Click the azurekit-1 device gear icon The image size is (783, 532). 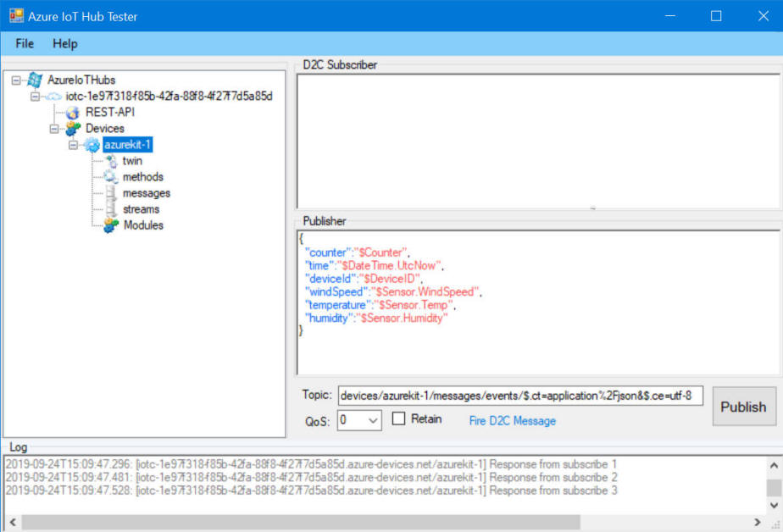click(92, 145)
